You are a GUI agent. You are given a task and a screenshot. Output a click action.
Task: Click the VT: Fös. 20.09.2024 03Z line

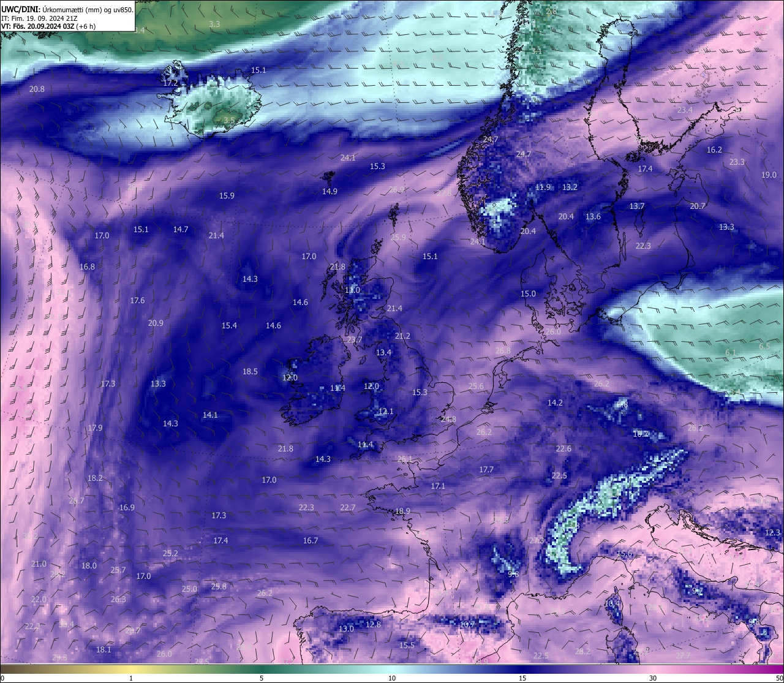[48, 26]
